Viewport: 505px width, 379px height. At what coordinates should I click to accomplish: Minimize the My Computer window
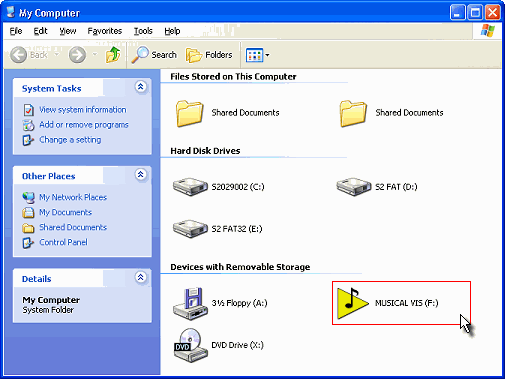(x=458, y=13)
